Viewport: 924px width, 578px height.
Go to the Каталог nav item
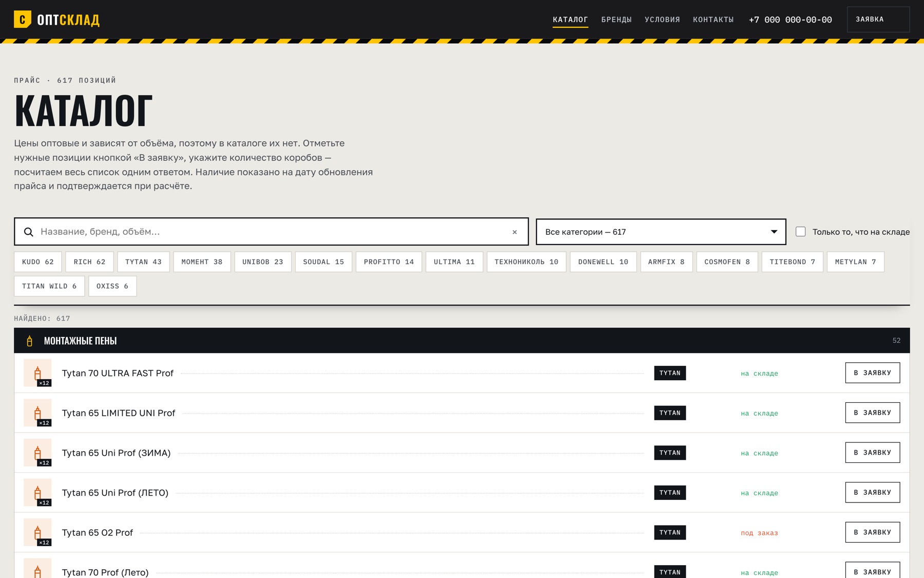[x=570, y=20]
